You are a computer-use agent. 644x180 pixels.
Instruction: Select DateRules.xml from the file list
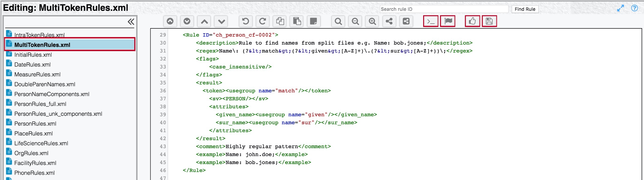click(32, 65)
